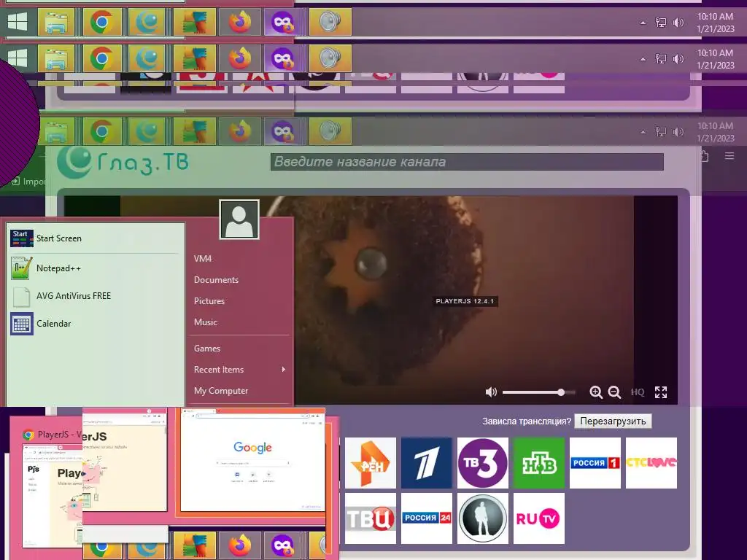The width and height of the screenshot is (747, 560).
Task: Switch to the Google window preview thumbnail
Action: 252,460
